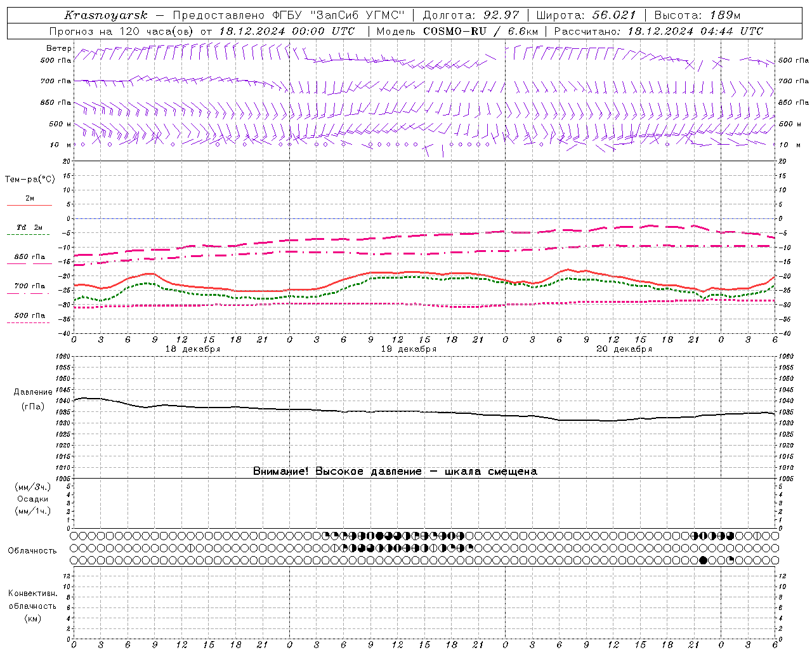Click the forecast start 18.12.2024 00:00 UTC
Viewport: 812px width, 650px height.
point(287,31)
